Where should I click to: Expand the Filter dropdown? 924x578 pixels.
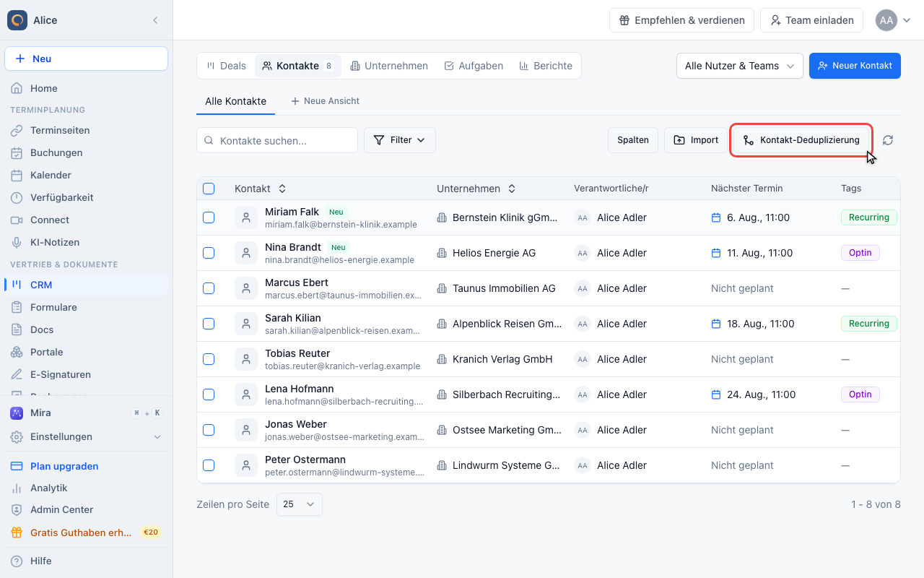(x=400, y=140)
